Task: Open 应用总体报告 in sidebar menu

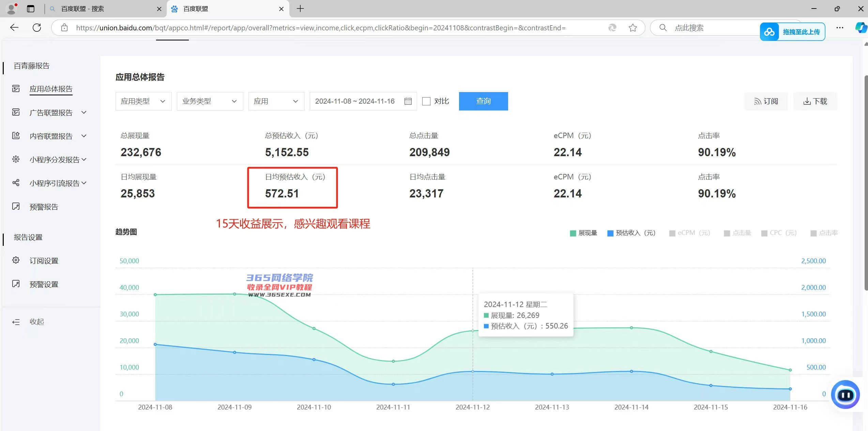Action: pos(51,89)
